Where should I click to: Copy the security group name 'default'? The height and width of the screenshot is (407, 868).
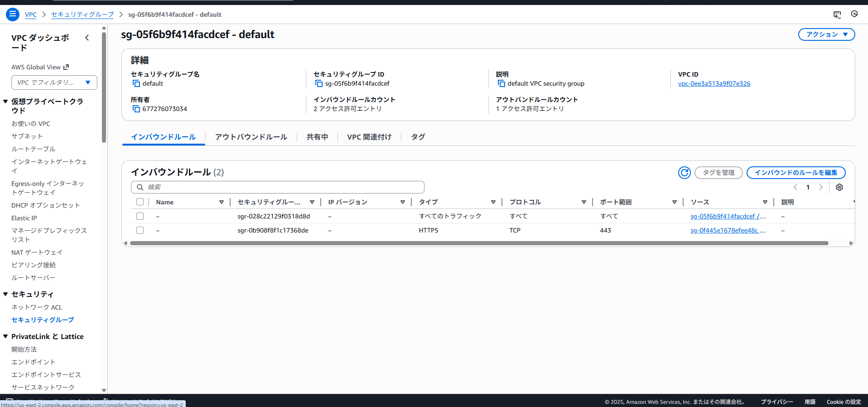pyautogui.click(x=136, y=83)
